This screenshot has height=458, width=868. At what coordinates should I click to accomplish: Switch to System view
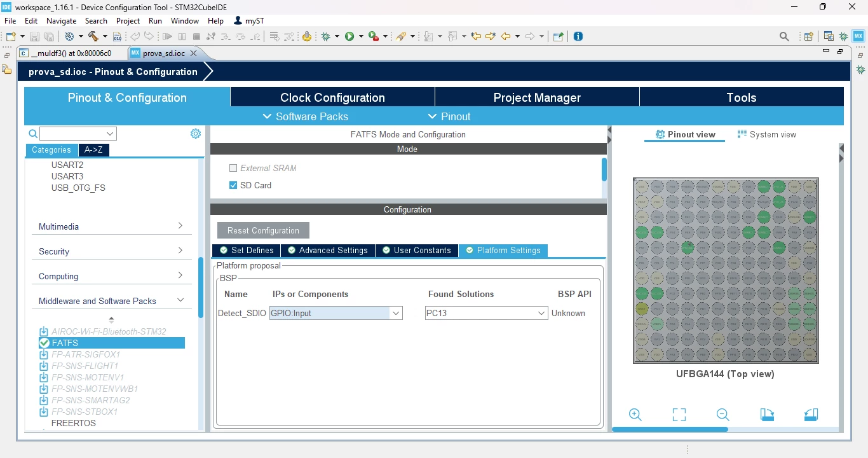(767, 134)
